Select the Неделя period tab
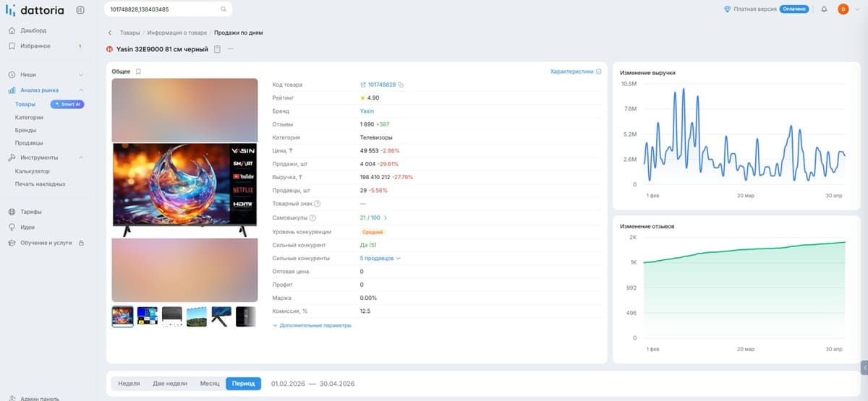The height and width of the screenshot is (401, 868). [129, 384]
